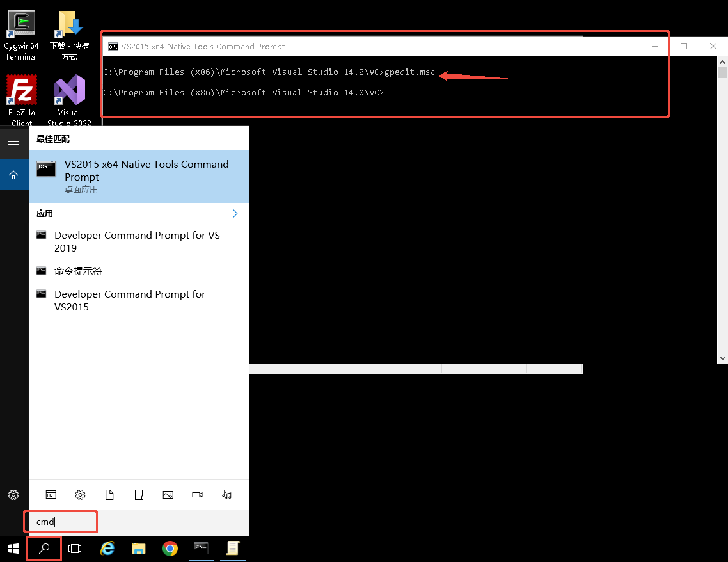Open Developer Command Prompt for VS 2019
728x562 pixels.
click(139, 241)
